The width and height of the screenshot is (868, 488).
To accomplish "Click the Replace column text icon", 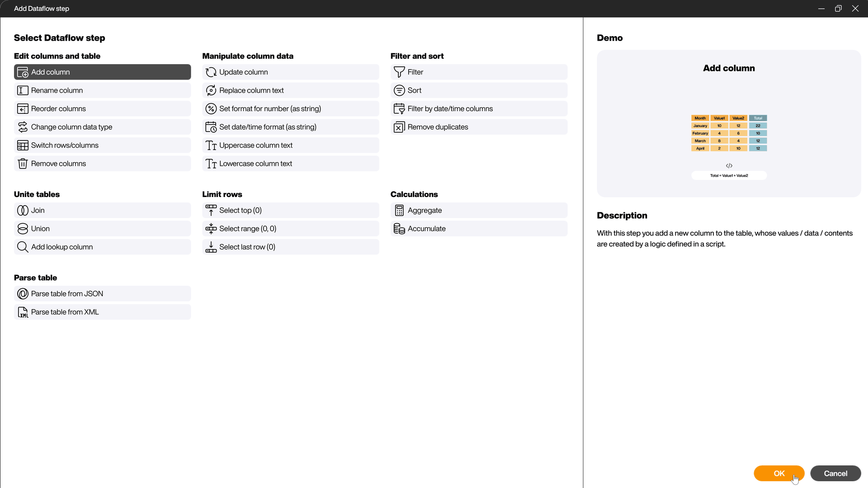I will 211,90.
